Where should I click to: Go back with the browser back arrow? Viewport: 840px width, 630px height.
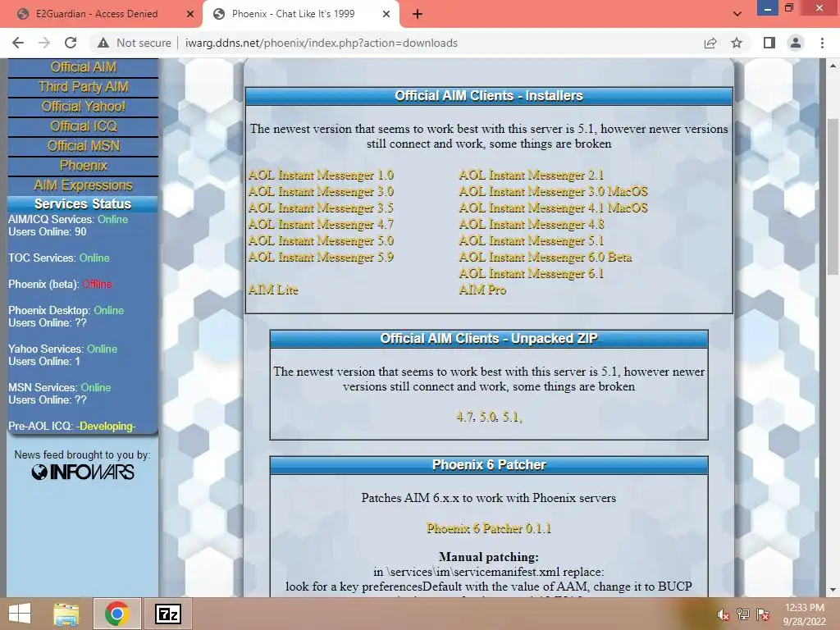(18, 43)
